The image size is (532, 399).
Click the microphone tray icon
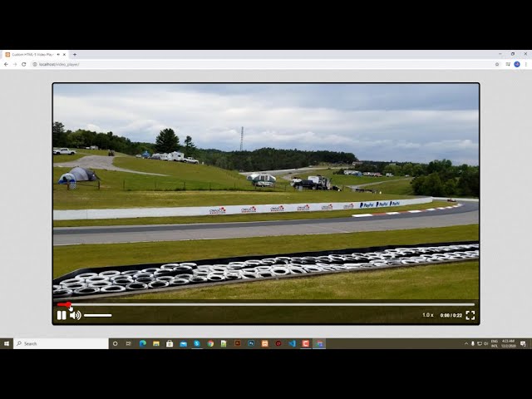(473, 343)
